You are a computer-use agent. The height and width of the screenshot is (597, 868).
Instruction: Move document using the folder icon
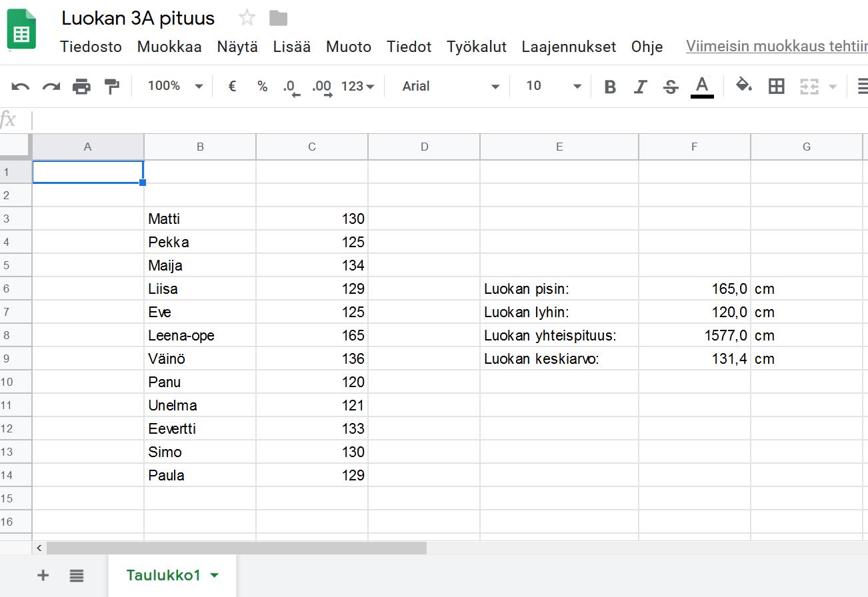click(278, 18)
